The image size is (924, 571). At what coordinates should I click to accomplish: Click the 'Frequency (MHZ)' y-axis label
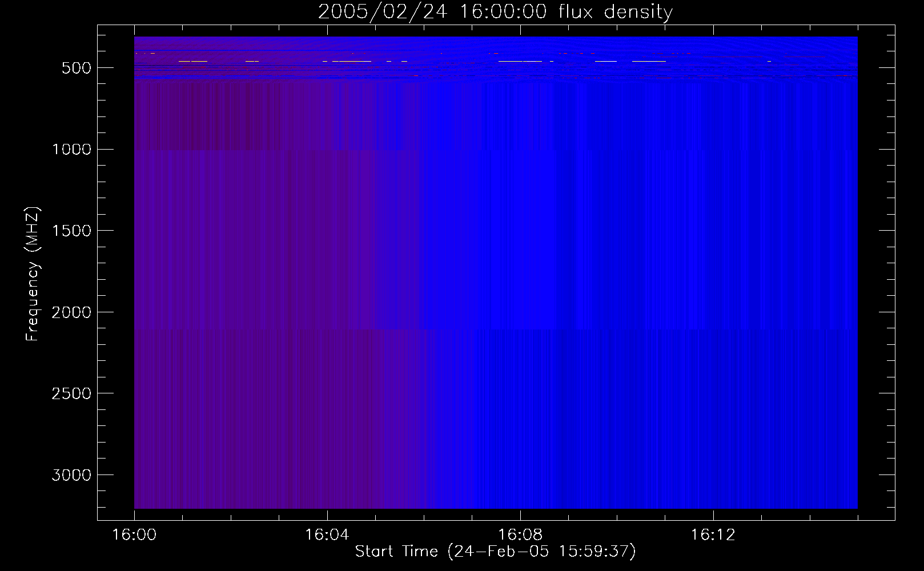tap(33, 274)
